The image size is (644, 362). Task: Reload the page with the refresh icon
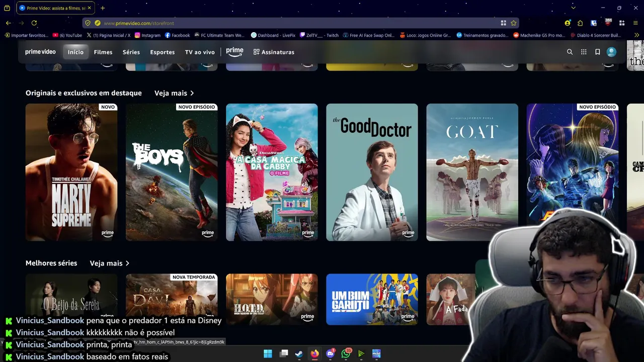pyautogui.click(x=34, y=23)
